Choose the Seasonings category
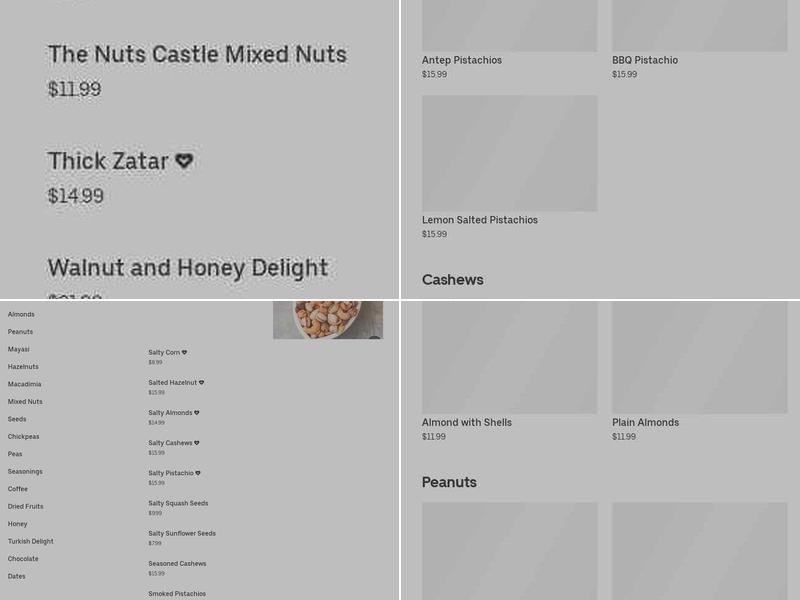Viewport: 800px width, 600px height. pyautogui.click(x=25, y=471)
